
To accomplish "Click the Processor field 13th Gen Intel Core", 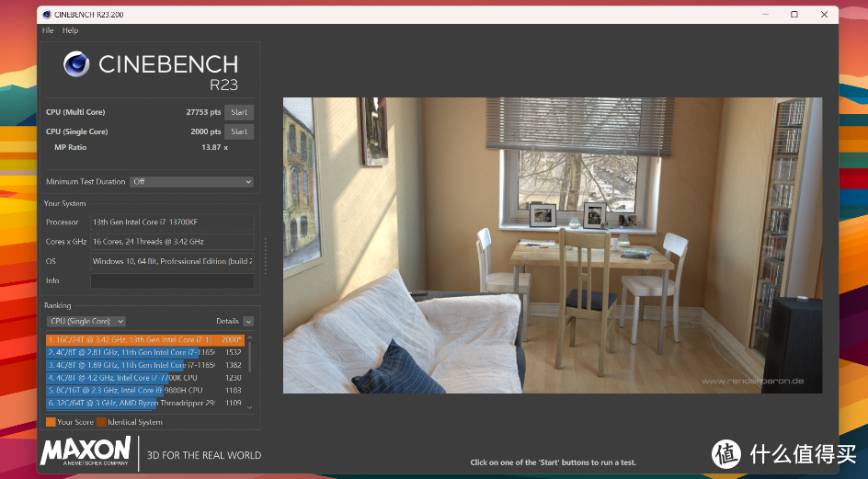I will tap(172, 222).
